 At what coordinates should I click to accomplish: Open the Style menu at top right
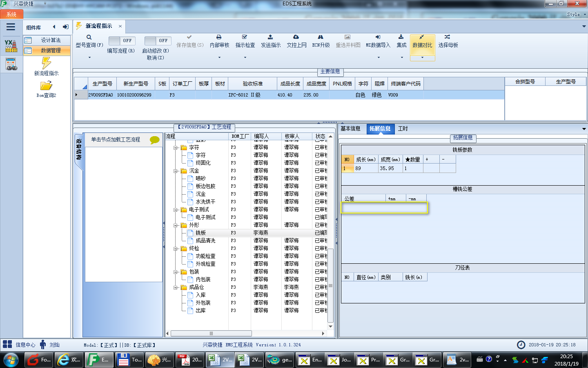click(x=576, y=14)
